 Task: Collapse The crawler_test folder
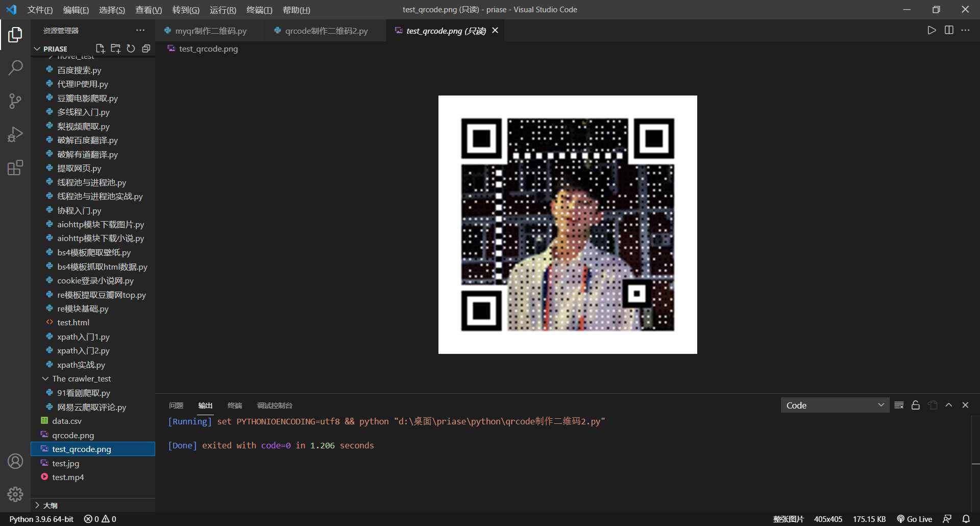[81, 378]
